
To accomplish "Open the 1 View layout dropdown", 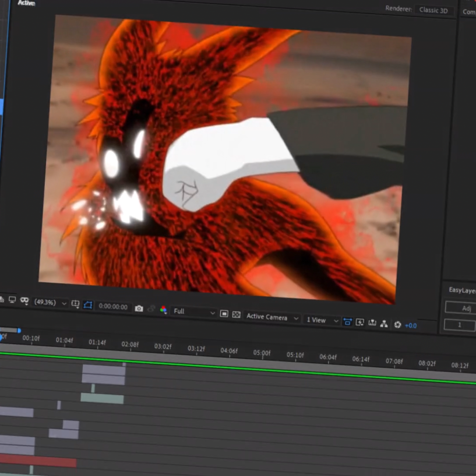I will pos(322,320).
